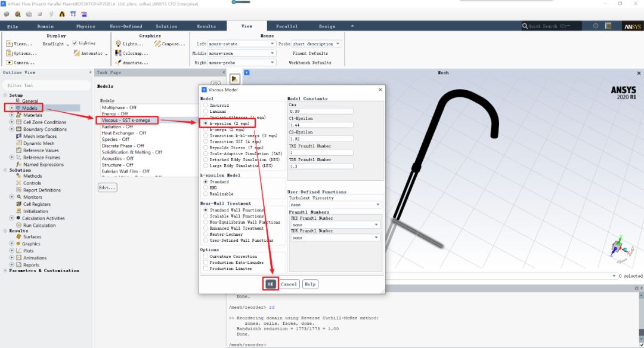Switch to the Parallel ribbon tab
This screenshot has width=644, height=348.
pyautogui.click(x=287, y=26)
